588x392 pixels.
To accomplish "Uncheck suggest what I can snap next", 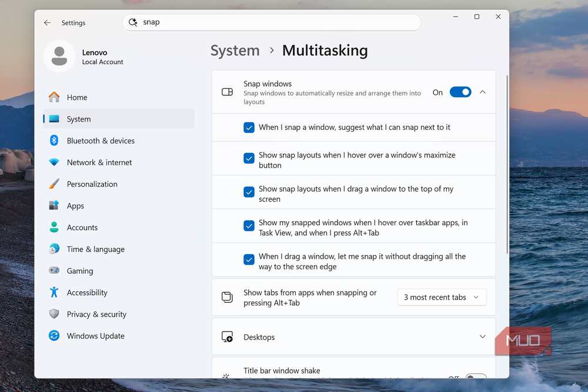I will pos(249,128).
